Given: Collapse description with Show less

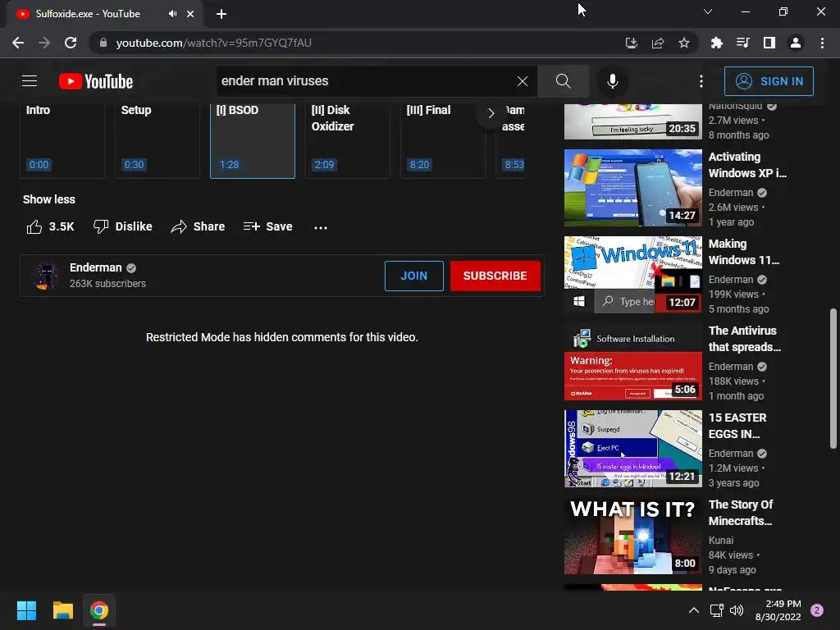Looking at the screenshot, I should click(48, 199).
